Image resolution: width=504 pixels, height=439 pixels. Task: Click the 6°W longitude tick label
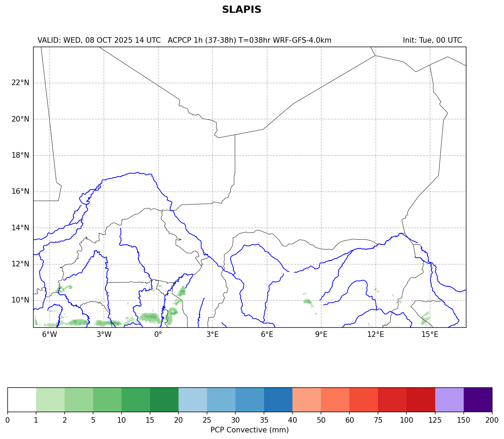49,334
